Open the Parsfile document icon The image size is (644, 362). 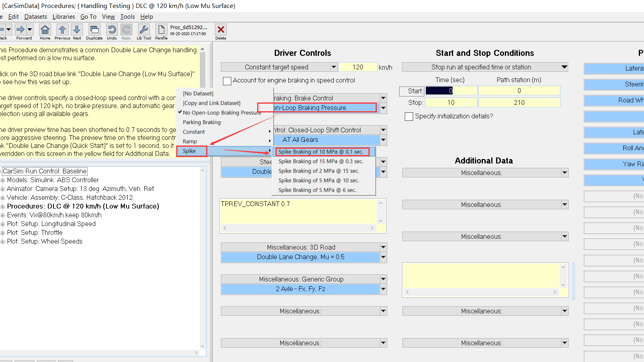click(x=161, y=30)
